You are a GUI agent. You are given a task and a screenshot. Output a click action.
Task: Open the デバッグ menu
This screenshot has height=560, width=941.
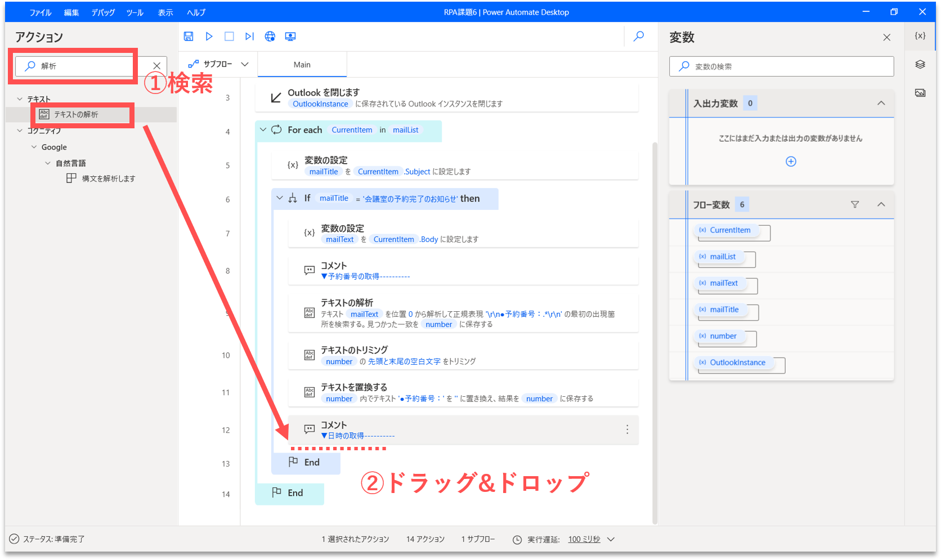103,12
